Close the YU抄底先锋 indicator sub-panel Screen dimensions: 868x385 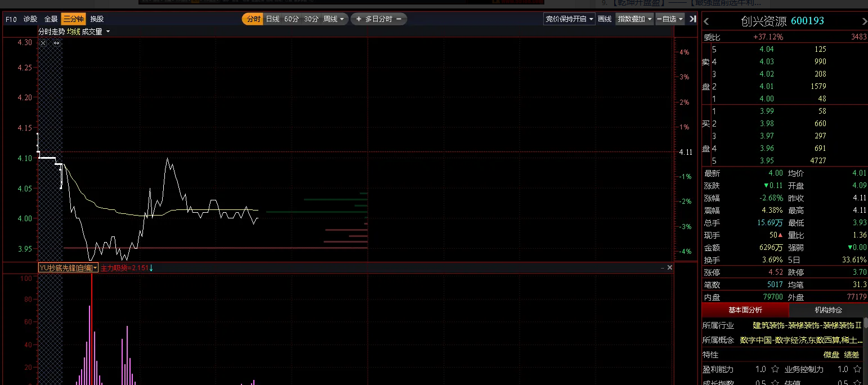click(669, 268)
